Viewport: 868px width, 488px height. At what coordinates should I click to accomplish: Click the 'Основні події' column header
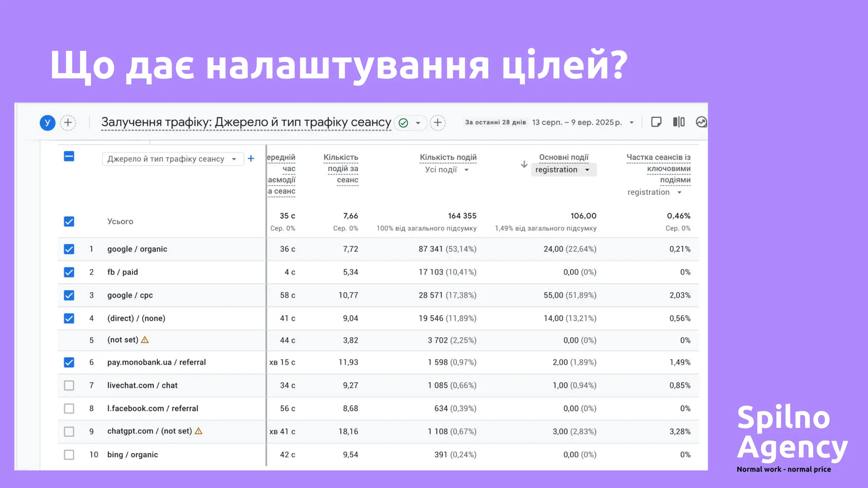coord(564,158)
